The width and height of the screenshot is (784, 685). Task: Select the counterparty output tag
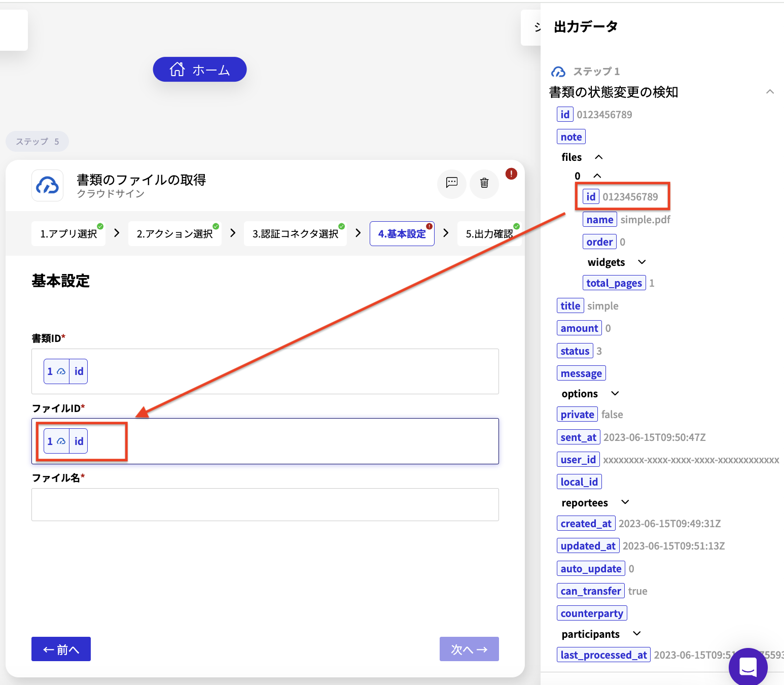(x=592, y=613)
